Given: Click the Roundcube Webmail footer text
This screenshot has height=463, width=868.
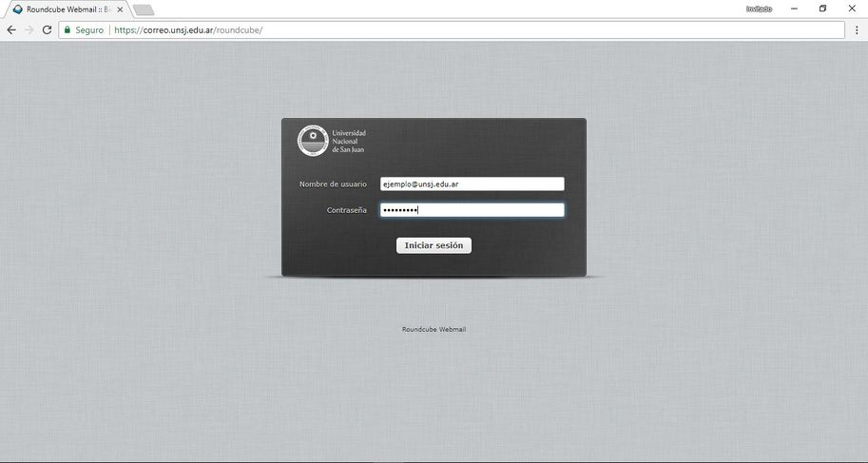Looking at the screenshot, I should click(434, 330).
